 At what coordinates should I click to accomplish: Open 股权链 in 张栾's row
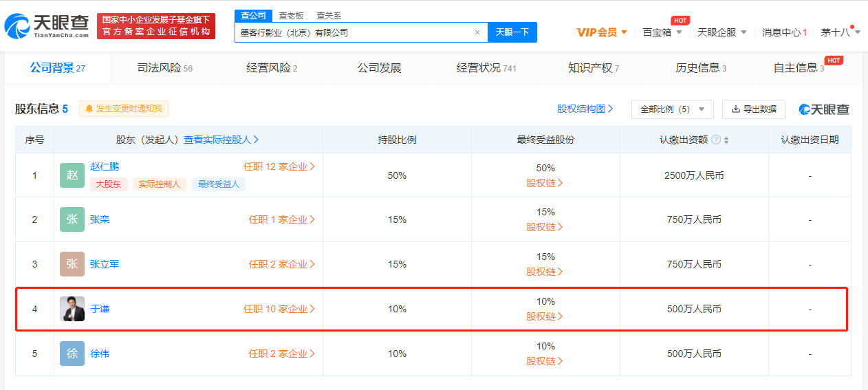[545, 227]
